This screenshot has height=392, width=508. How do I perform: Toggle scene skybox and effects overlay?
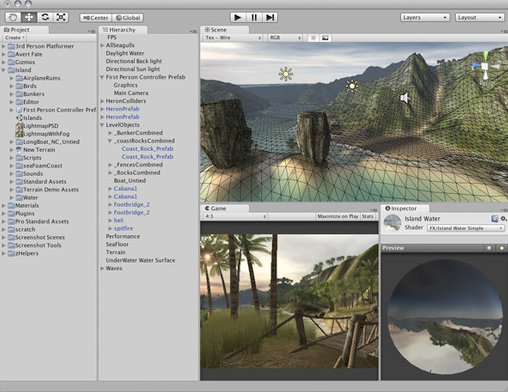325,38
